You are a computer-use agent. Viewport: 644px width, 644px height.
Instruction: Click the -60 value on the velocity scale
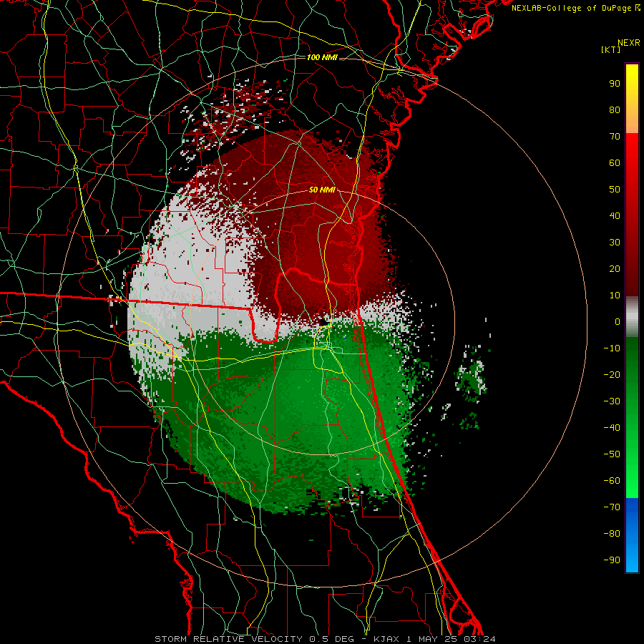[x=612, y=481]
